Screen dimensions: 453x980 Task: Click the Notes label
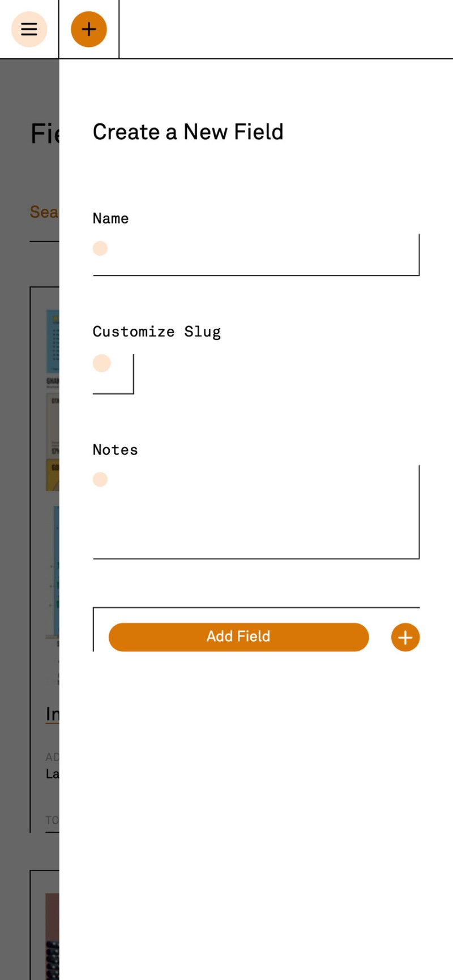(115, 450)
